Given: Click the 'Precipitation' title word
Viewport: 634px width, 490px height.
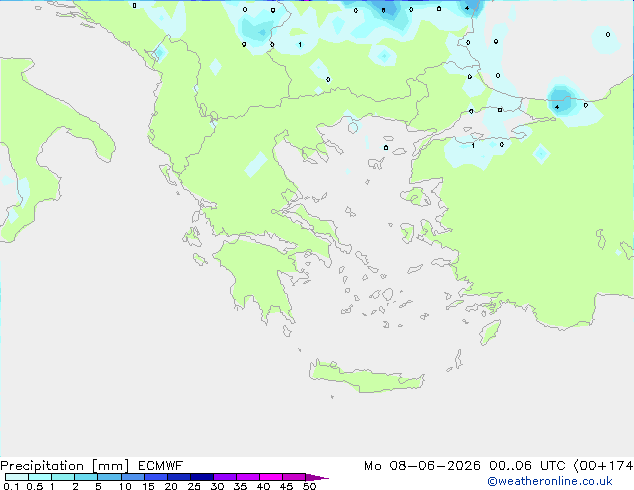Looking at the screenshot, I should coord(42,466).
